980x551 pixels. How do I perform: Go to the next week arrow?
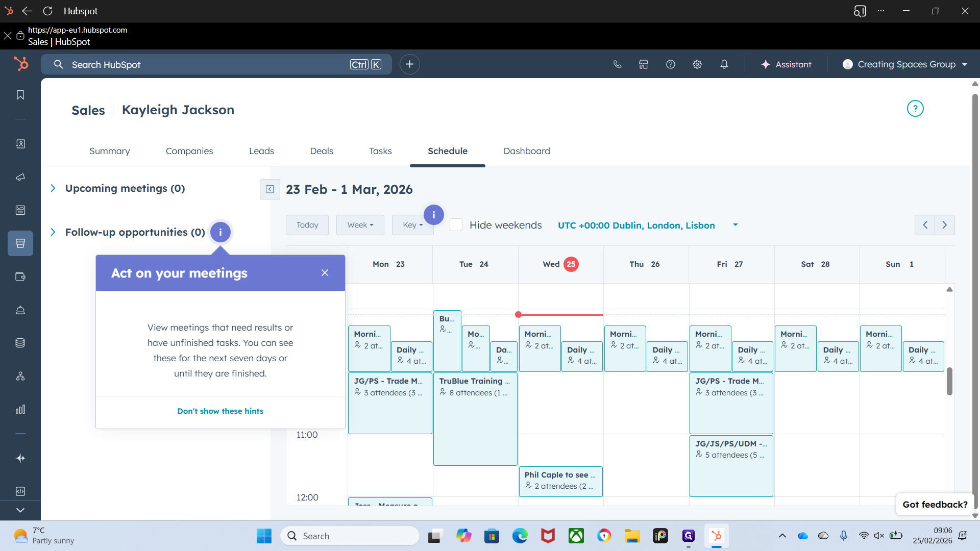coord(945,225)
